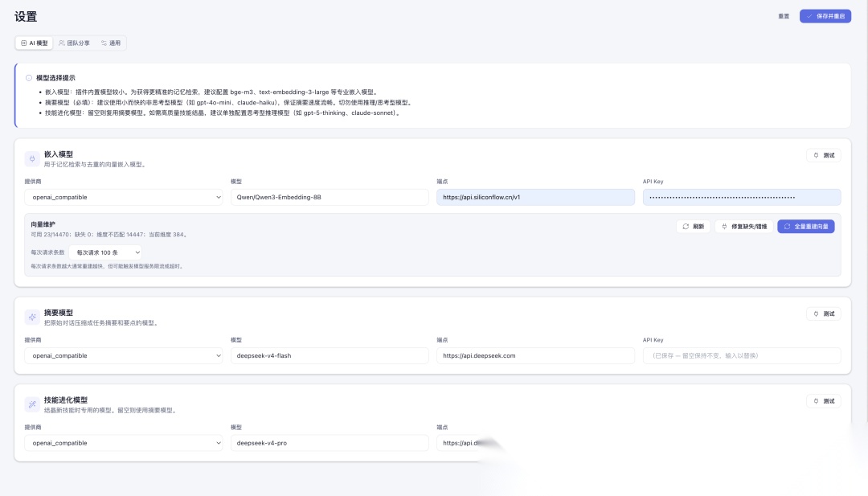The image size is (868, 496).
Task: Click the 重置 button
Action: pos(784,16)
